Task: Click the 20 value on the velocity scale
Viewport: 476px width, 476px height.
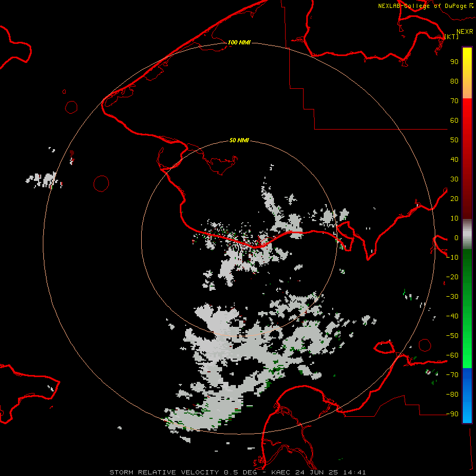Action: tap(454, 199)
